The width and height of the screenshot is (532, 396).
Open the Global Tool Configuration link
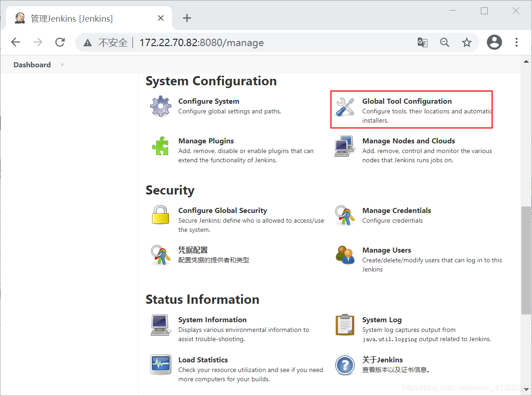click(407, 101)
